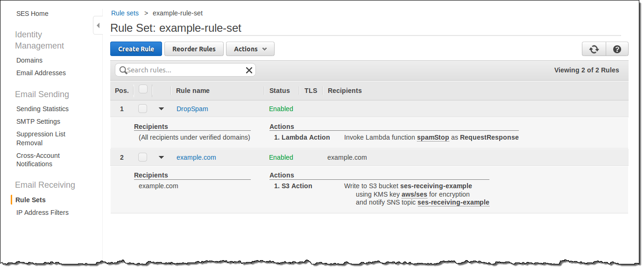This screenshot has width=644, height=269.
Task: Collapse the DropSpam rule details
Action: [x=161, y=108]
